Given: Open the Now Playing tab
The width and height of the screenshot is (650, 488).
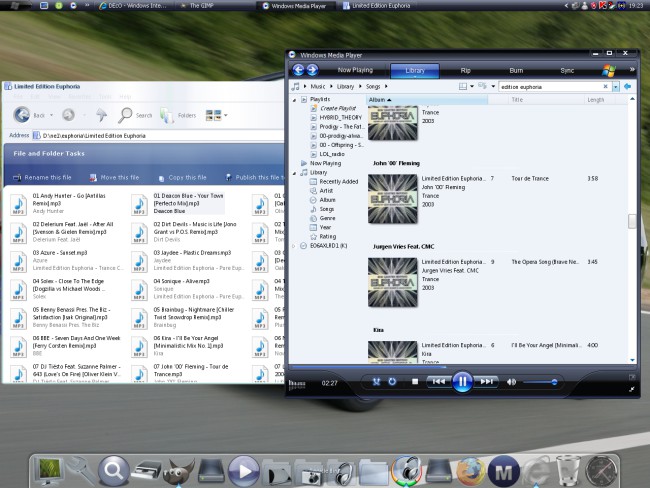Looking at the screenshot, I should pos(355,70).
